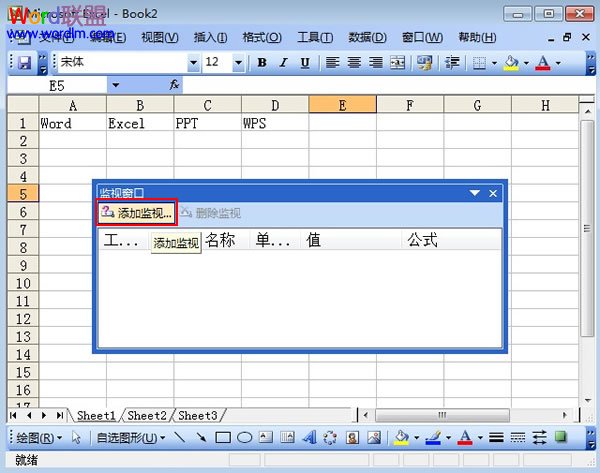Open Fill Color dropdown arrow
This screenshot has height=473, width=600.
(526, 63)
